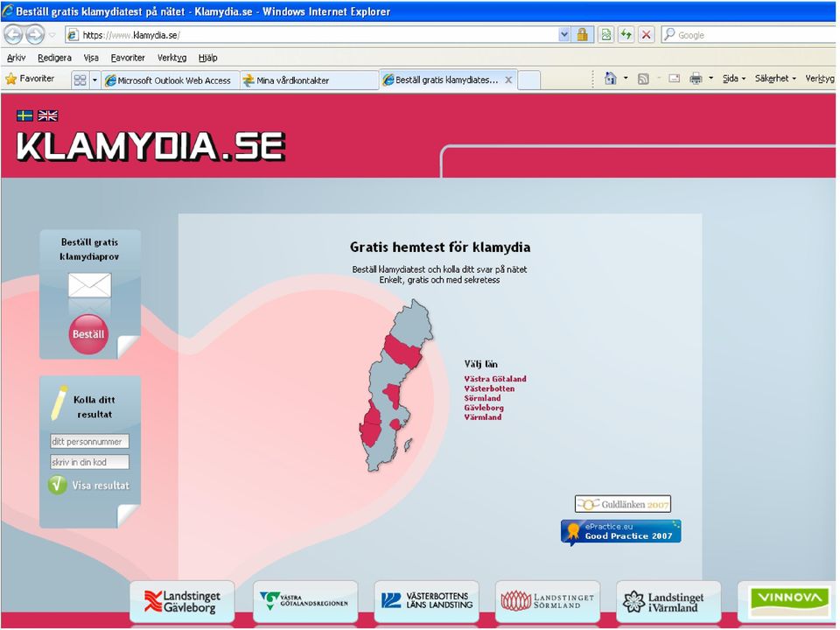Click the Refresh page icon
This screenshot has width=840, height=630.
click(626, 35)
